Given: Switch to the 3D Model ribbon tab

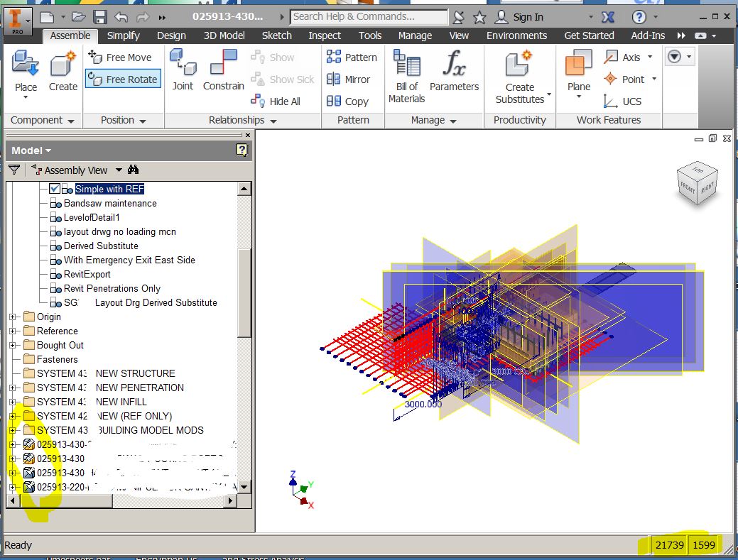Looking at the screenshot, I should tap(223, 35).
